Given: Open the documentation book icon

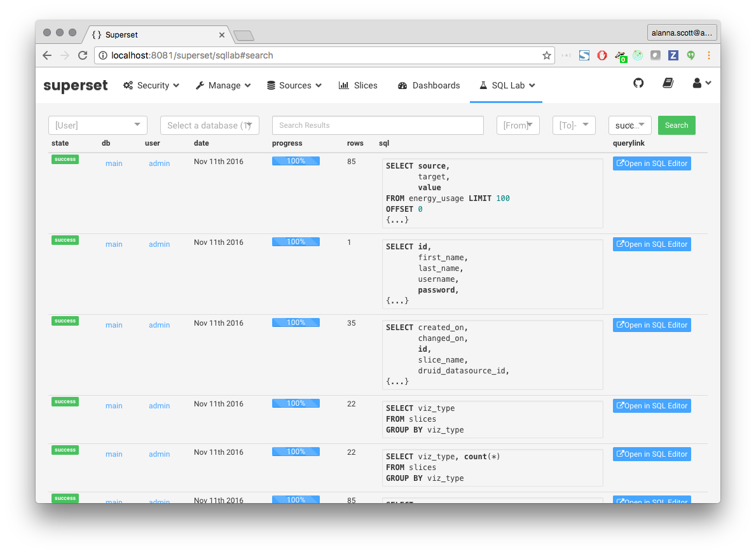Looking at the screenshot, I should 668,83.
